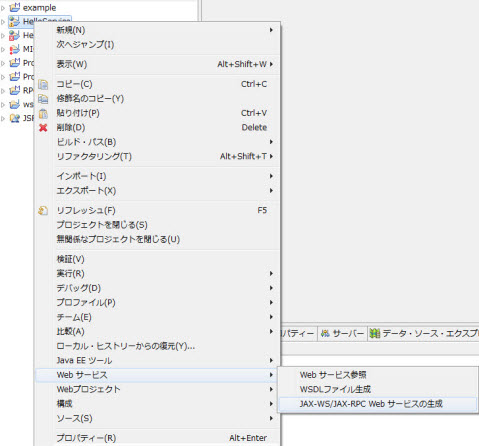Image resolution: width=479 pixels, height=446 pixels.
Task: Open 実行(R) submenu
Action: click(x=157, y=274)
